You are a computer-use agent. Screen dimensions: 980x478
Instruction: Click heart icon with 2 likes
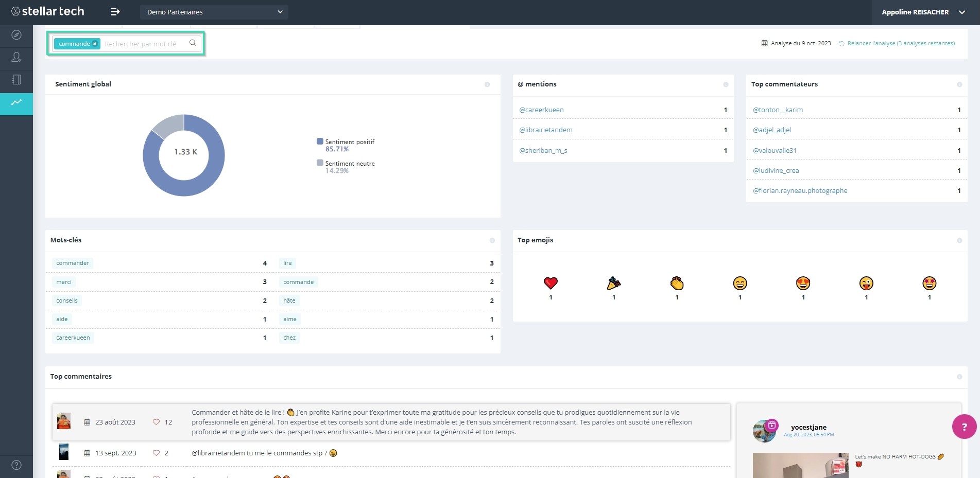tap(156, 453)
